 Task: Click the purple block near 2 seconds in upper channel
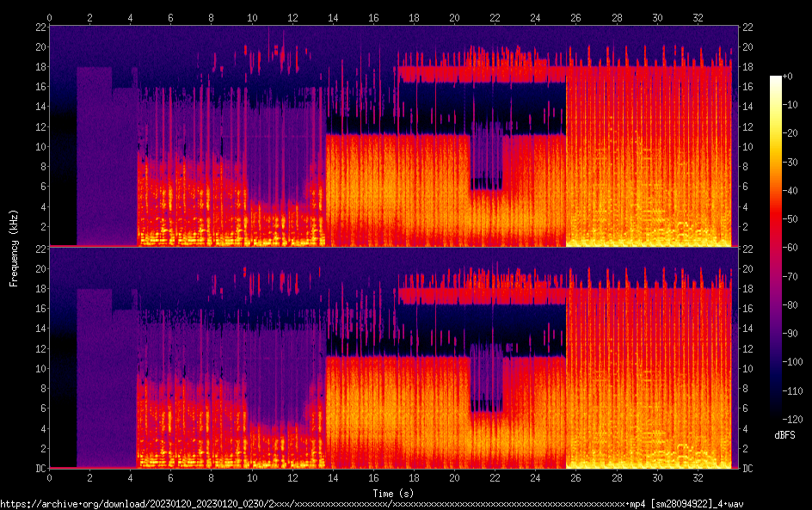point(94,155)
